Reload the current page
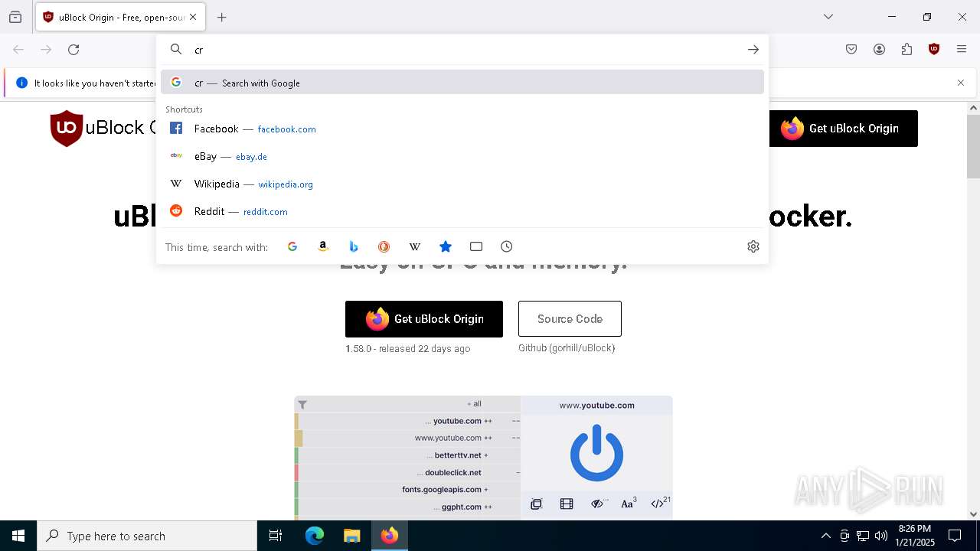The width and height of the screenshot is (980, 551). [x=73, y=50]
